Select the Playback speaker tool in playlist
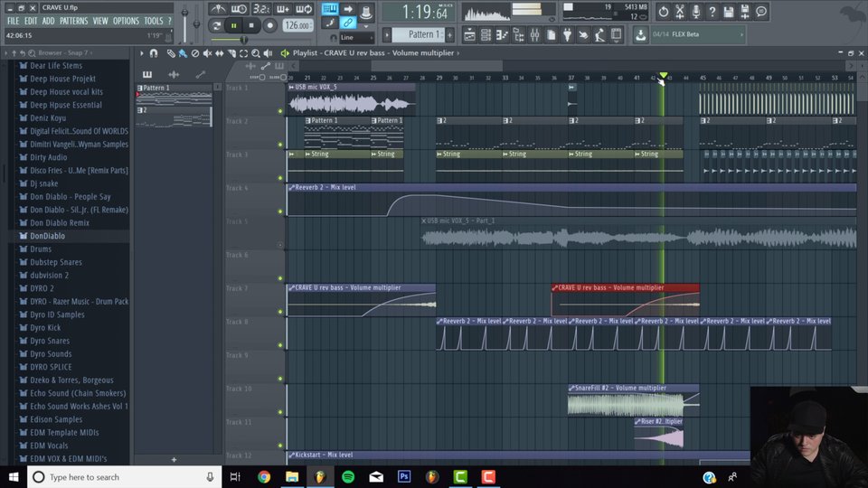The width and height of the screenshot is (868, 488). [268, 53]
